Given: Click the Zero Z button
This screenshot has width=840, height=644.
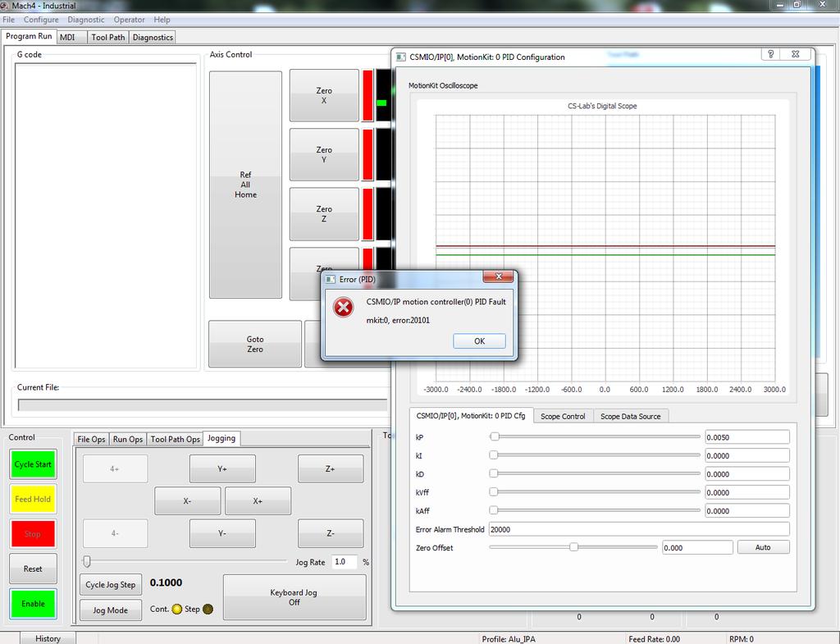Looking at the screenshot, I should click(324, 214).
